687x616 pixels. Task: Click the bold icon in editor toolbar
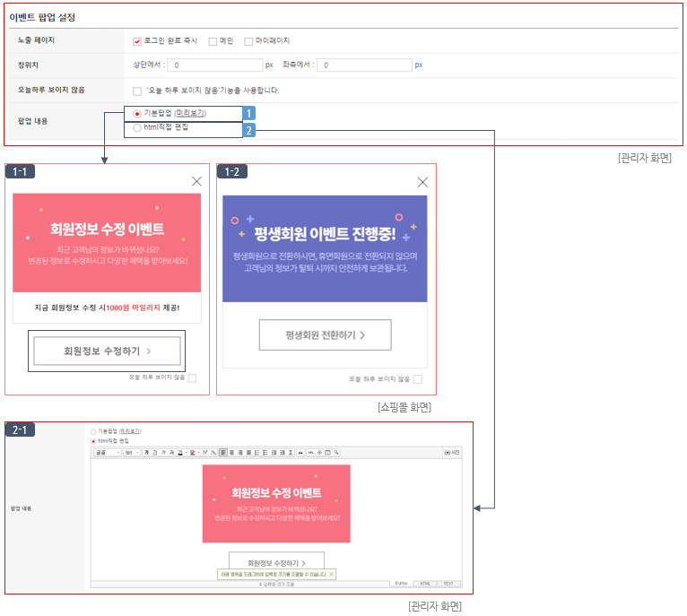pyautogui.click(x=146, y=453)
